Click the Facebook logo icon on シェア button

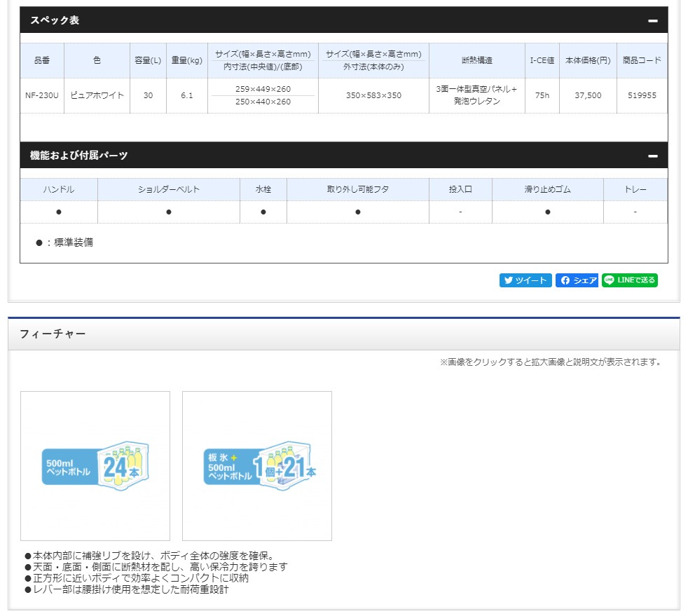[x=565, y=280]
